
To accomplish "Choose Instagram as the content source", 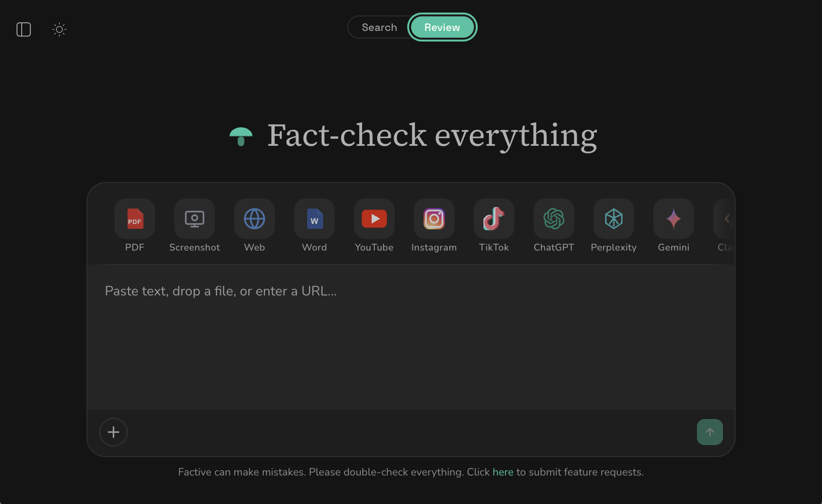I will click(x=434, y=219).
